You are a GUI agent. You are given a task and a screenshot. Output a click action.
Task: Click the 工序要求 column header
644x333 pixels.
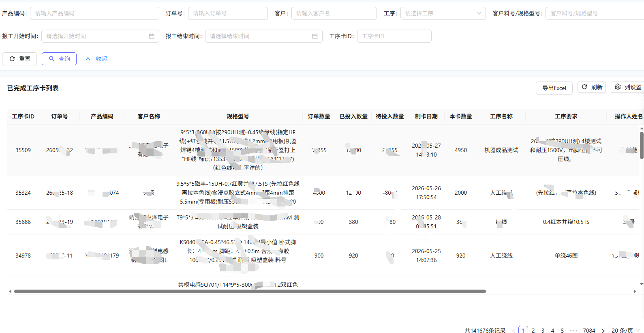click(566, 116)
